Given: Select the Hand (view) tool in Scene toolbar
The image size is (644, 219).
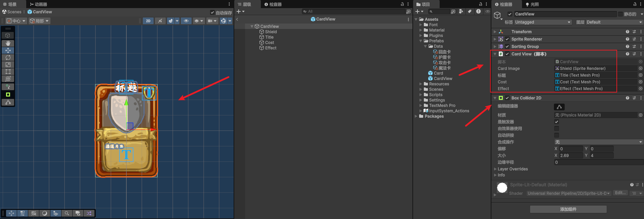Looking at the screenshot, I should click(8, 43).
